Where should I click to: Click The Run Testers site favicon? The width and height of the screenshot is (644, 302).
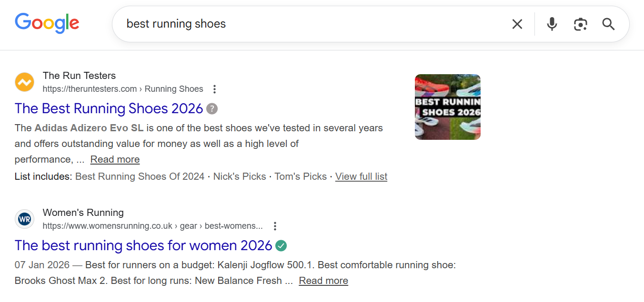click(x=24, y=82)
